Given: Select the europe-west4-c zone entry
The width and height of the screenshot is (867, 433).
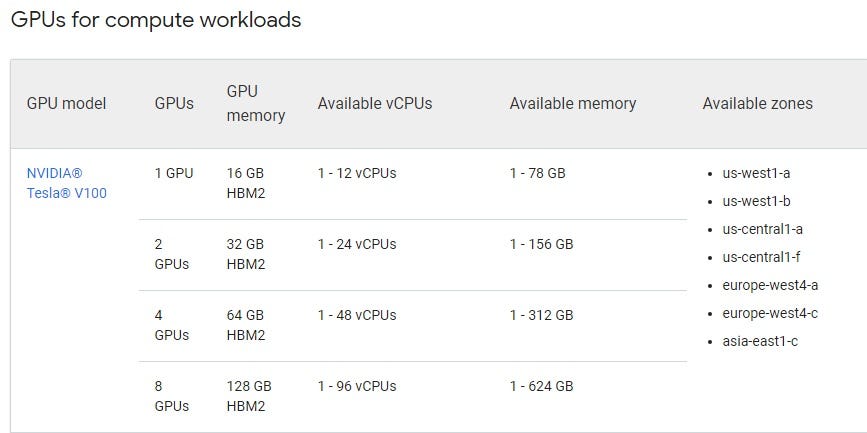Looking at the screenshot, I should tap(770, 313).
